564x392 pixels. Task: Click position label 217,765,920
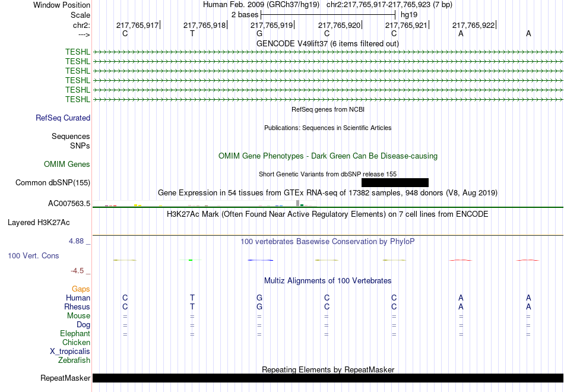click(x=339, y=25)
